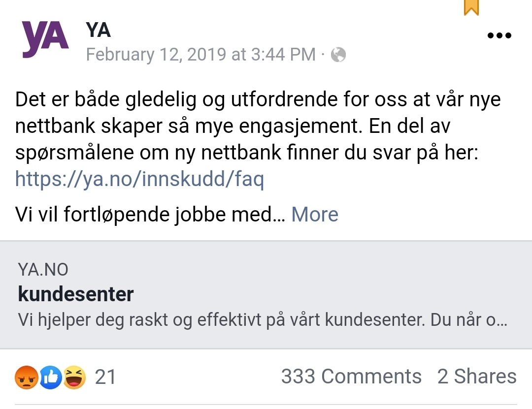Click the laughing haha reaction icon

coord(74,377)
